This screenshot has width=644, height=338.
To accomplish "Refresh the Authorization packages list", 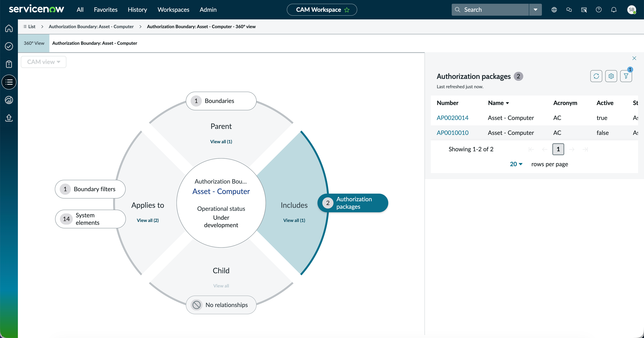I will pos(596,76).
